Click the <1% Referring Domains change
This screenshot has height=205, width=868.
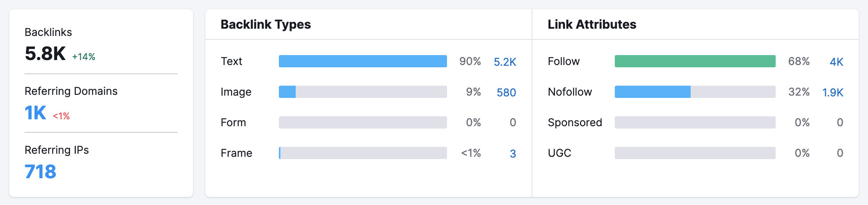click(61, 116)
